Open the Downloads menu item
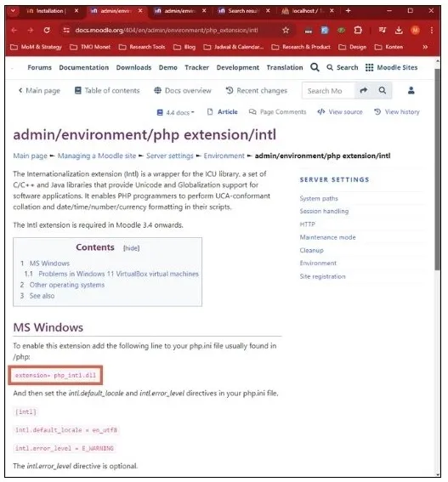The height and width of the screenshot is (482, 448). tap(133, 67)
